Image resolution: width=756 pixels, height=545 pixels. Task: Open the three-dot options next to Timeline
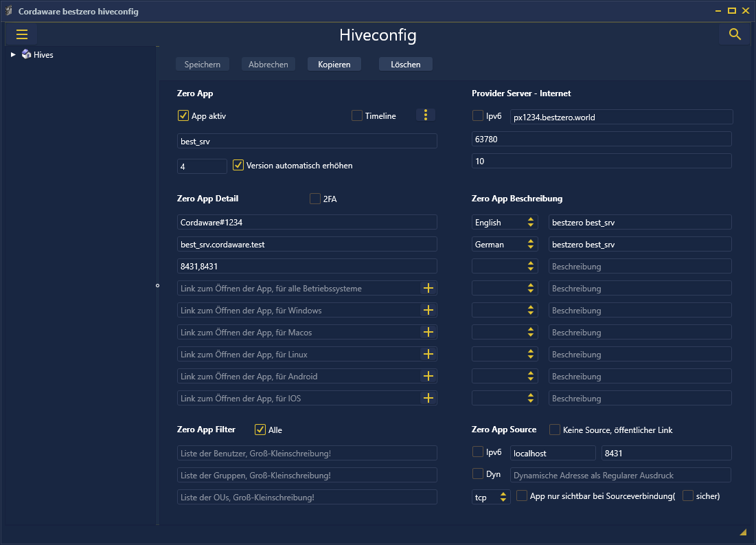click(426, 115)
